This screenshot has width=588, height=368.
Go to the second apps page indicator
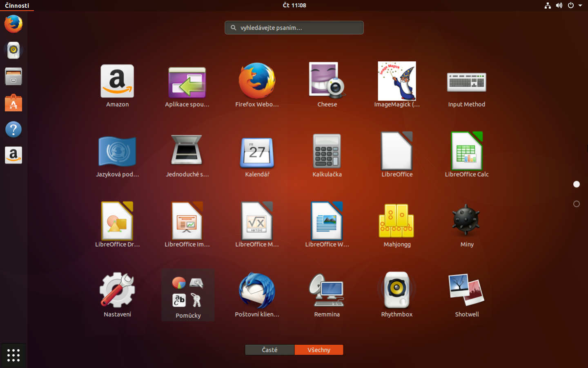tap(577, 204)
